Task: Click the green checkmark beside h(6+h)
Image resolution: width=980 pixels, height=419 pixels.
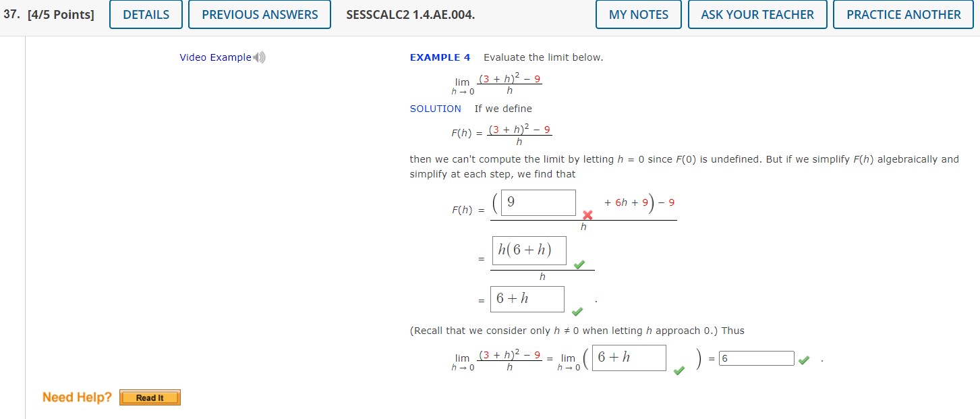Action: coord(579,265)
